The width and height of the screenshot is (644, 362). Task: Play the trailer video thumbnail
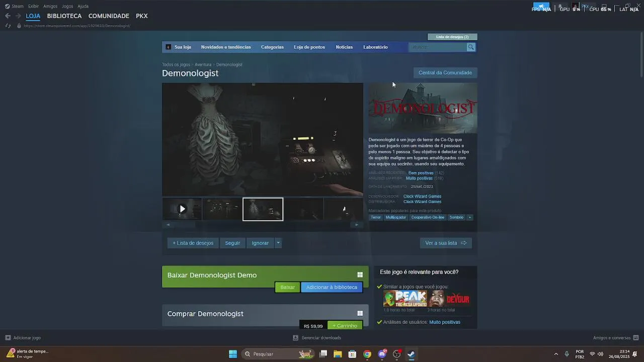pyautogui.click(x=182, y=209)
